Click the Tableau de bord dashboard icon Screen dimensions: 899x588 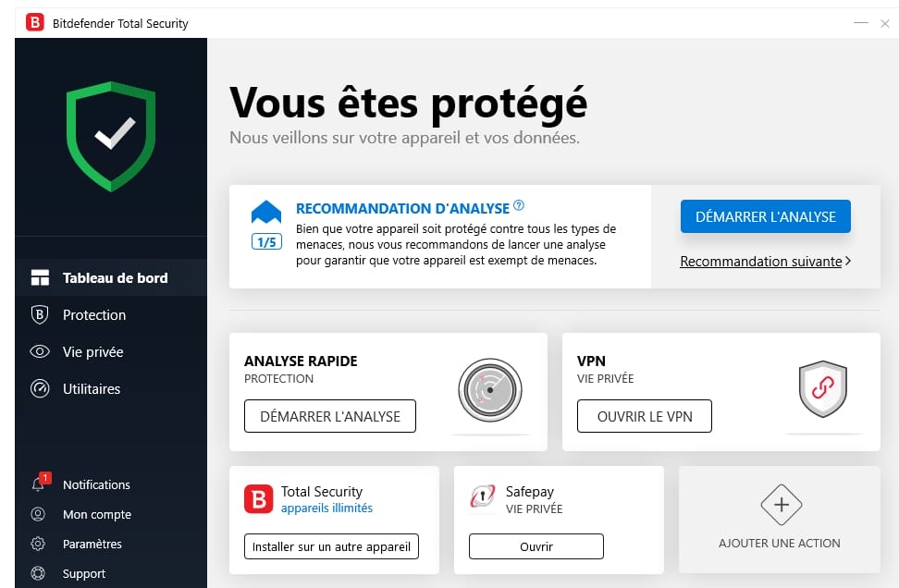(40, 277)
